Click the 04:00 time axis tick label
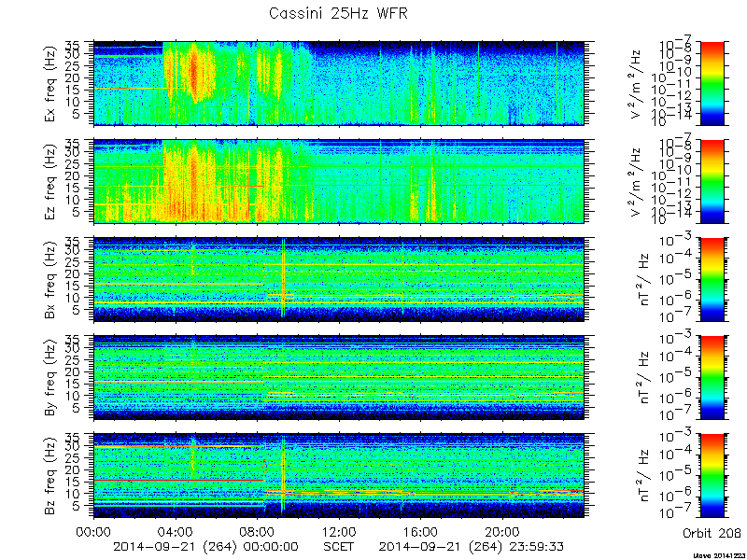 [176, 532]
